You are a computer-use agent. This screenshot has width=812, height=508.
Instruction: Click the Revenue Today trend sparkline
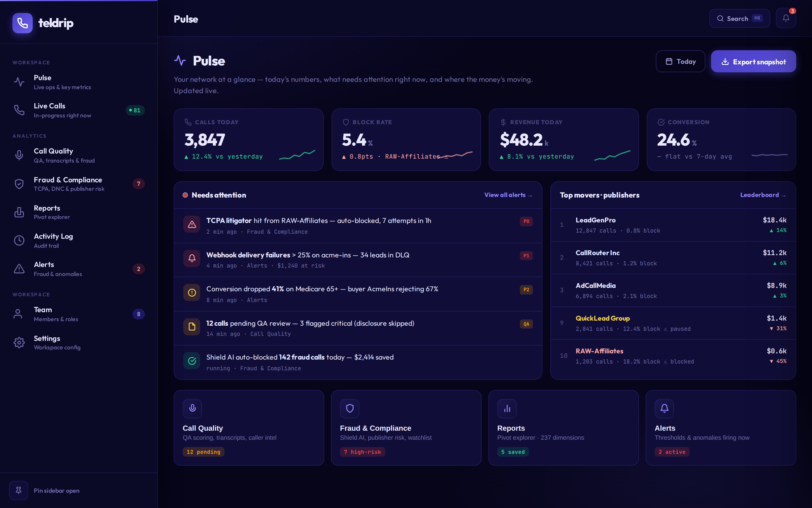pyautogui.click(x=612, y=155)
